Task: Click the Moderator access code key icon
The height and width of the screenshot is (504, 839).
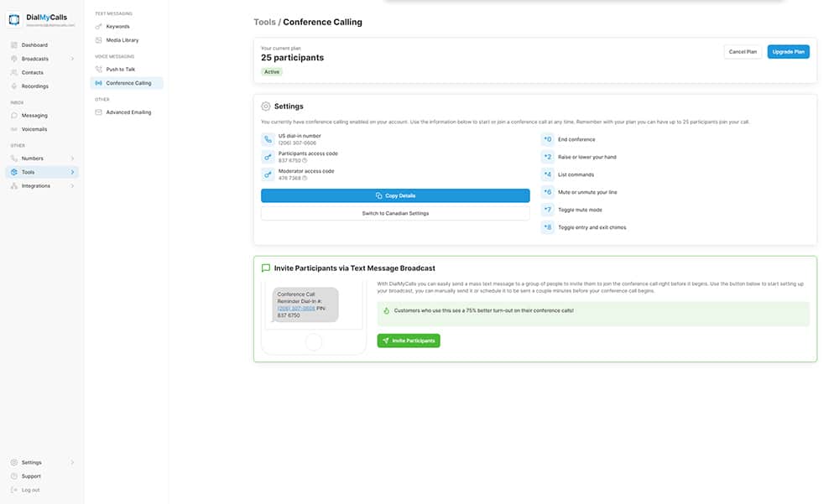Action: tap(268, 174)
